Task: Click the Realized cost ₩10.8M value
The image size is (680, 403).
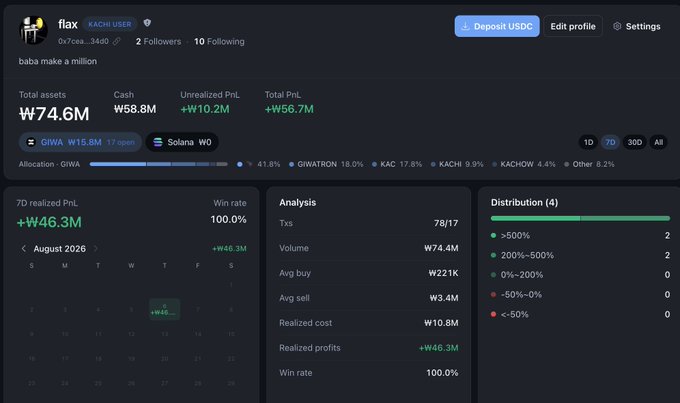Action: 441,323
